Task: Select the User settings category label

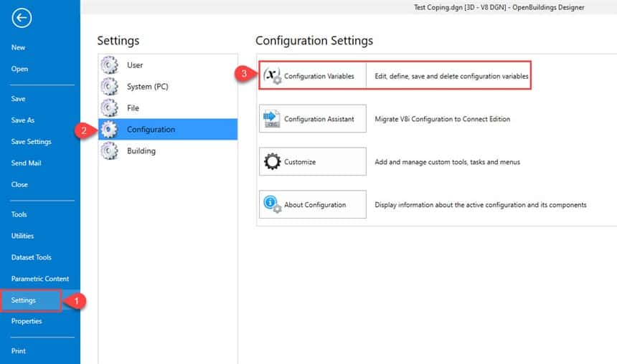Action: (x=135, y=65)
